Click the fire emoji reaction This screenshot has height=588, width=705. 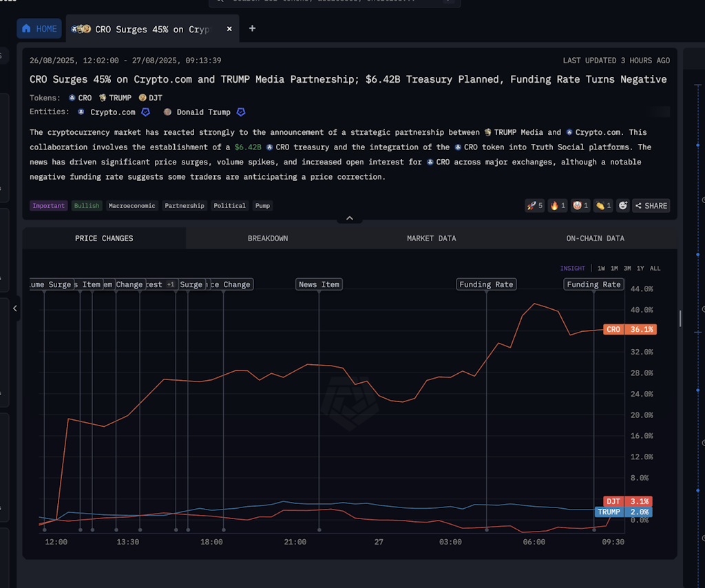(558, 205)
